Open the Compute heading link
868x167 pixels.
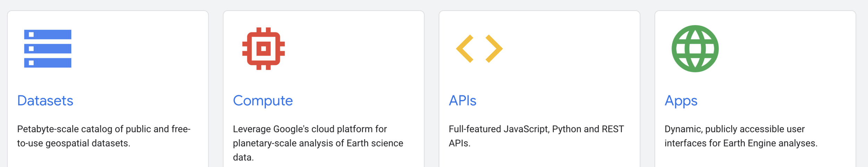coord(263,101)
